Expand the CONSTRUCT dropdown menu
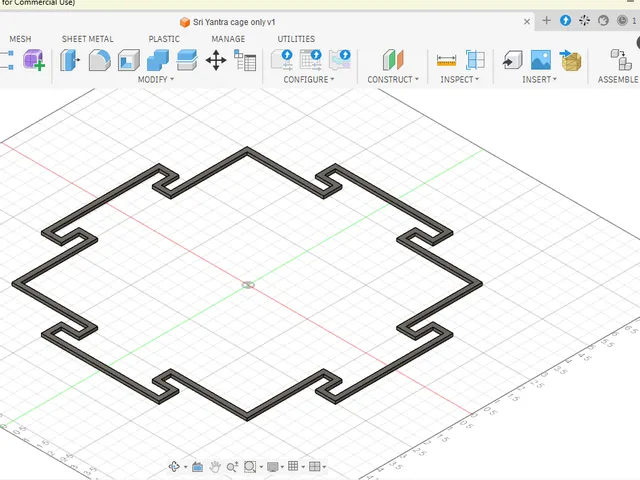 [393, 79]
